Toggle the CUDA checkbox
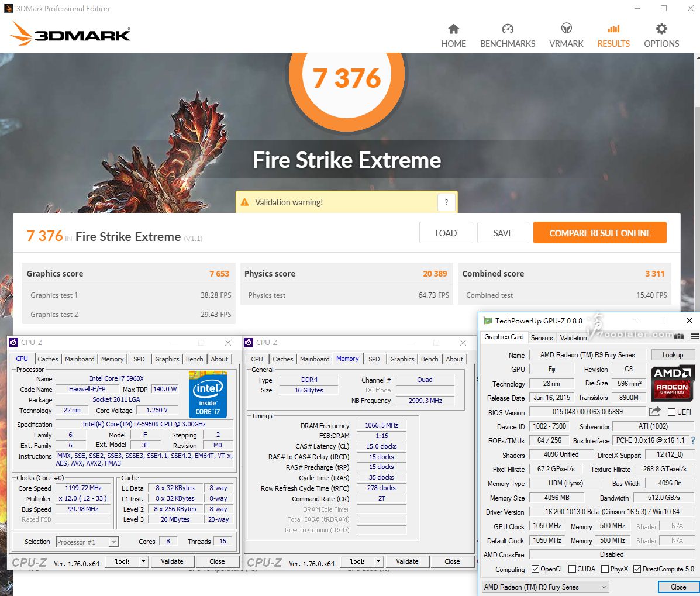 572,569
